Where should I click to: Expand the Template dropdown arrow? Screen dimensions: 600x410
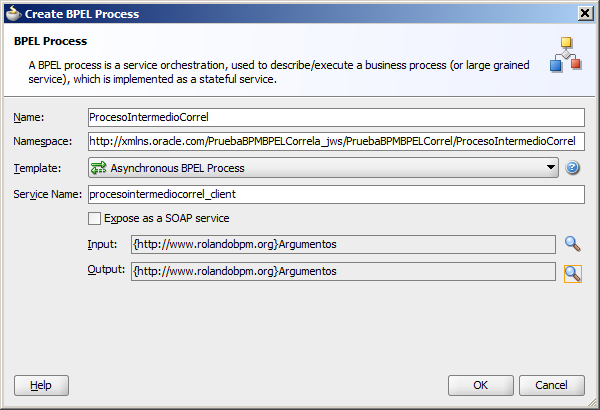(x=551, y=167)
